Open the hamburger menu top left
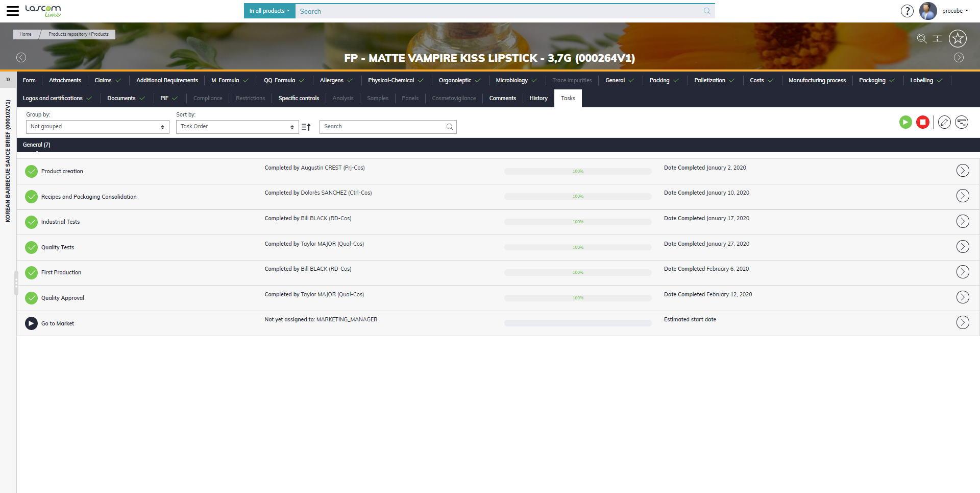This screenshot has height=493, width=980. 13,10
